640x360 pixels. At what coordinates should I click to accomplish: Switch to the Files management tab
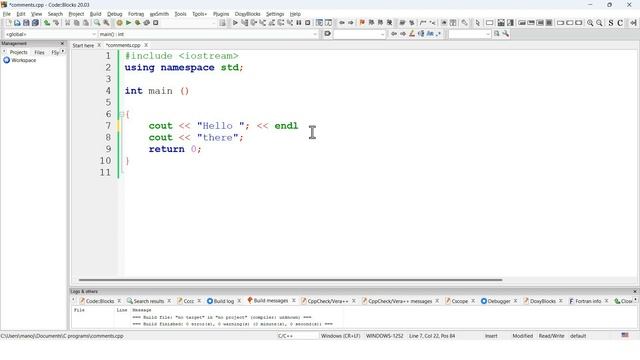[40, 52]
